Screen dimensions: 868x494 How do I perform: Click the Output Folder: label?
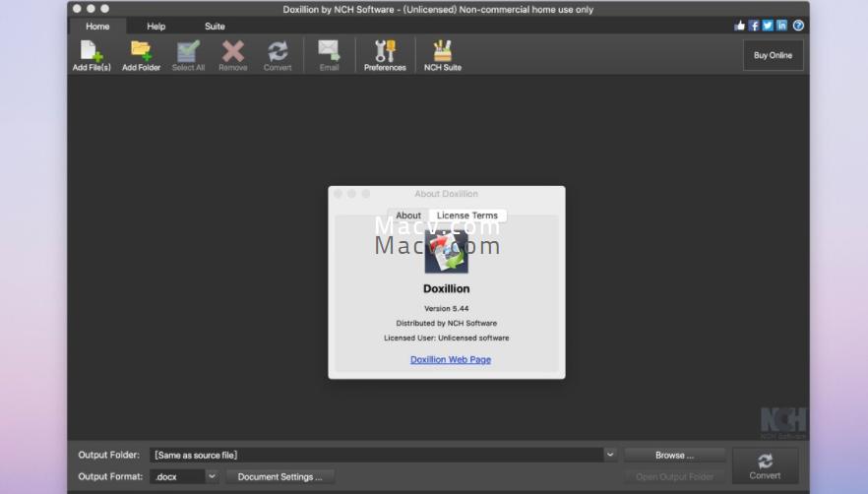coord(108,455)
